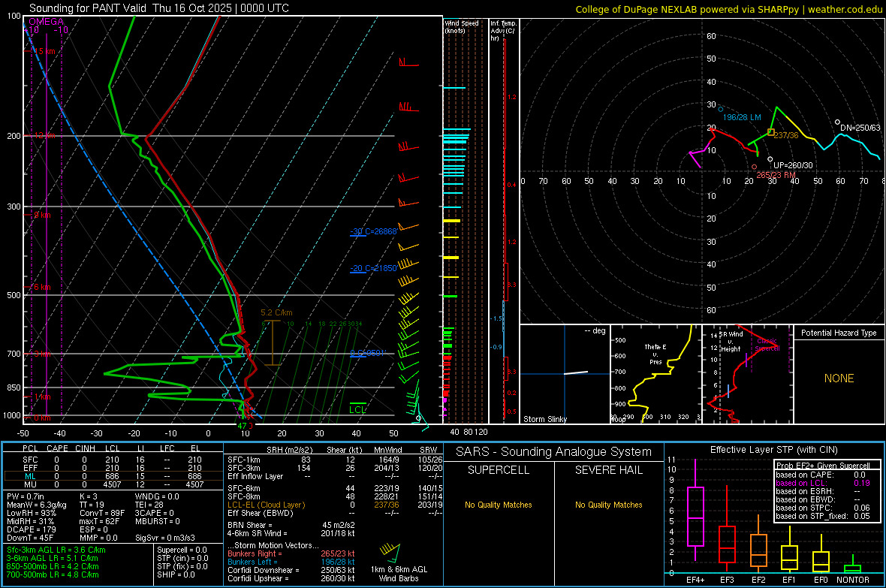Click the yellow 'NONE' hazard type
This screenshot has height=588, width=886.
[x=839, y=378]
